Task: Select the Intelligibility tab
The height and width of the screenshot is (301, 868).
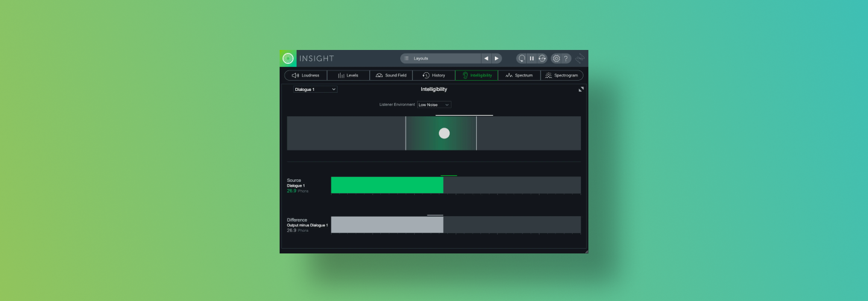Action: click(477, 75)
